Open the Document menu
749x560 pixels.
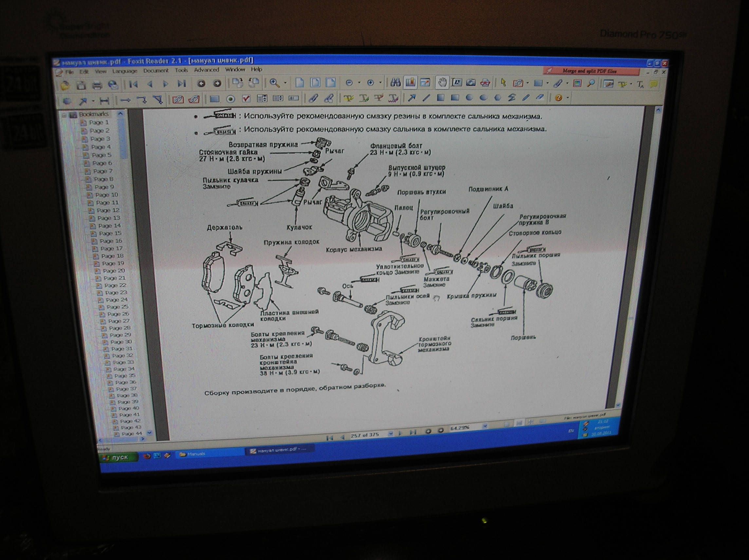pos(155,71)
